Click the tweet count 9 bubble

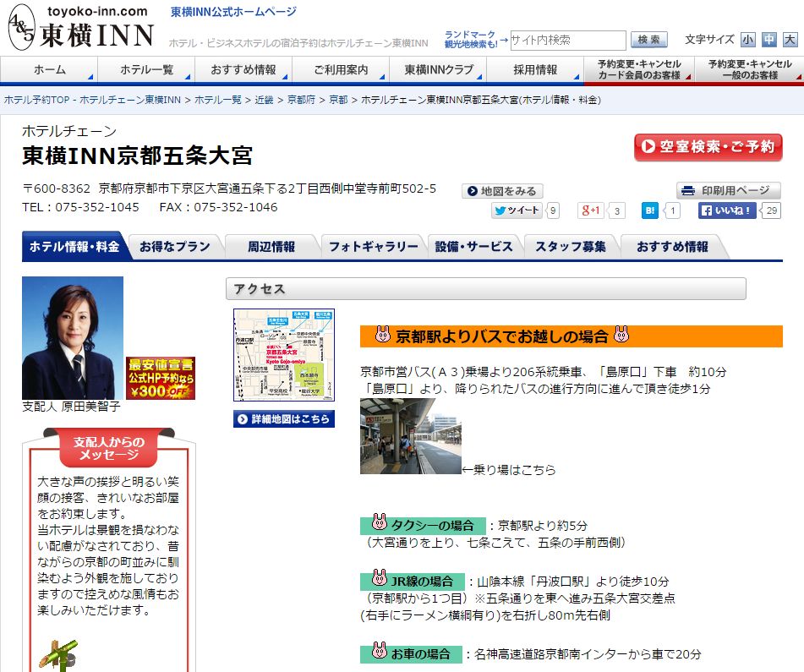(x=553, y=210)
